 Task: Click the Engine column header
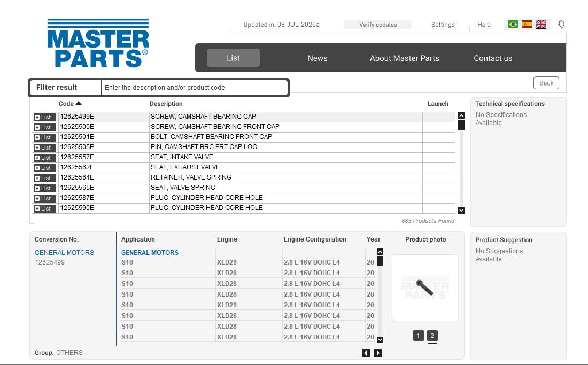227,239
